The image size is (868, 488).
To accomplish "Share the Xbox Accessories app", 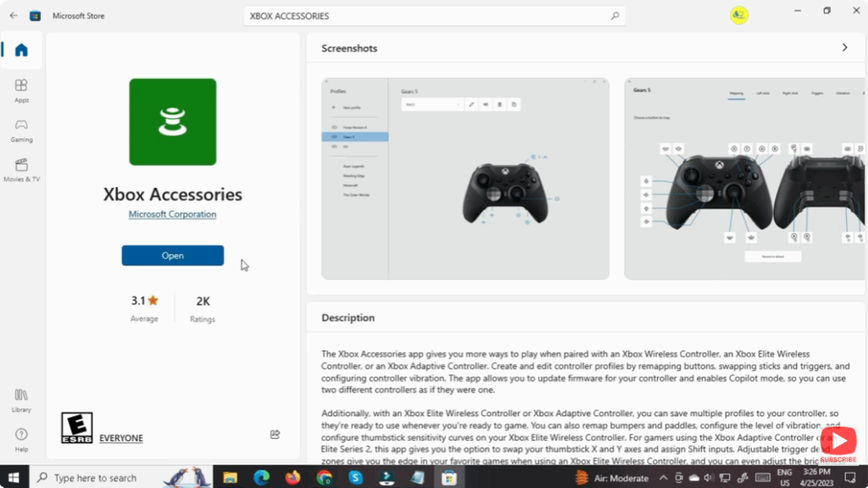I will [275, 434].
